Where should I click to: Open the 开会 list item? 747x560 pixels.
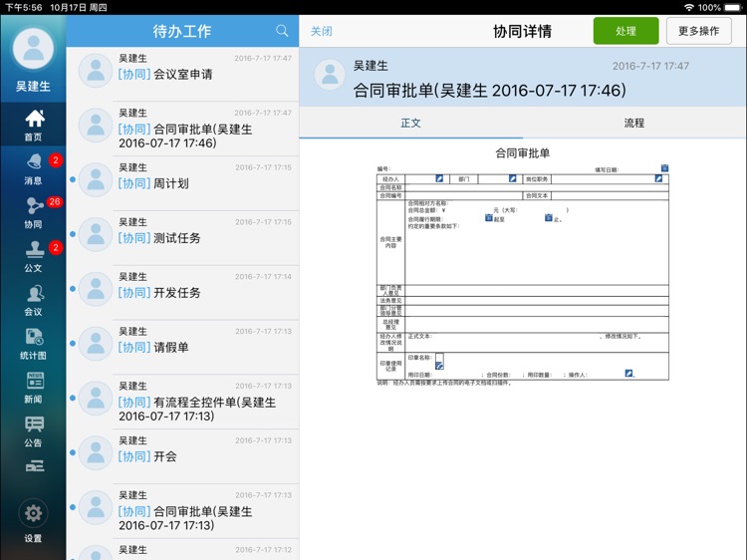(x=182, y=456)
